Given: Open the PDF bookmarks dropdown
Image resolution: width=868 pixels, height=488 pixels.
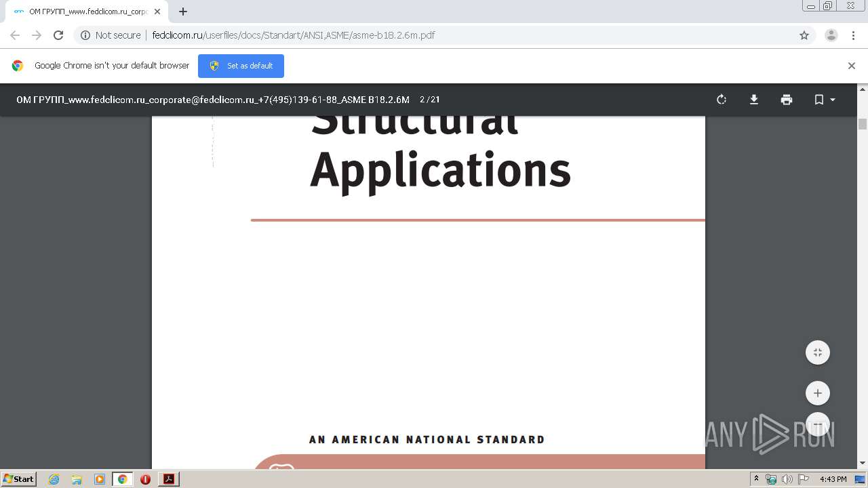Looking at the screenshot, I should click(825, 100).
